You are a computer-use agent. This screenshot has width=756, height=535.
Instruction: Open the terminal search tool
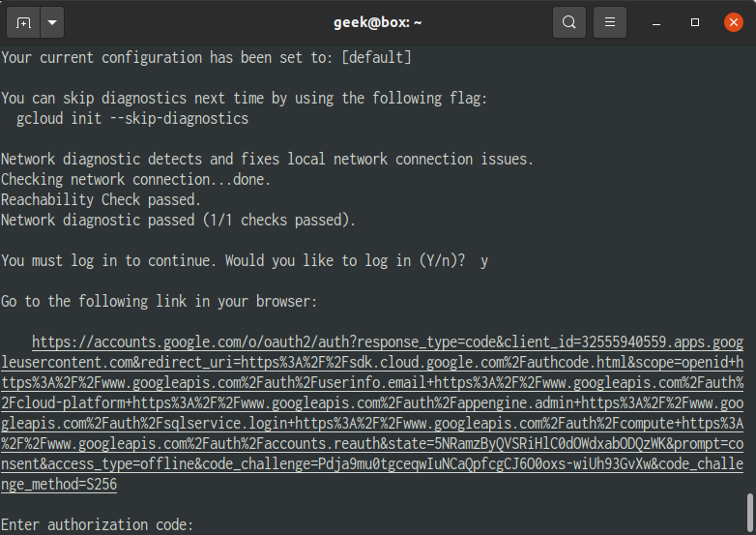point(568,22)
